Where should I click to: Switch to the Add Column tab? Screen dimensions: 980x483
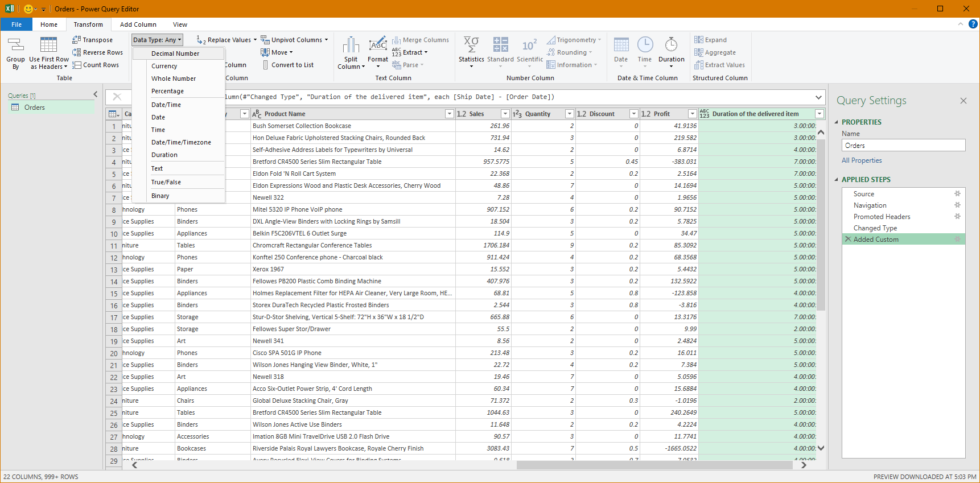138,24
